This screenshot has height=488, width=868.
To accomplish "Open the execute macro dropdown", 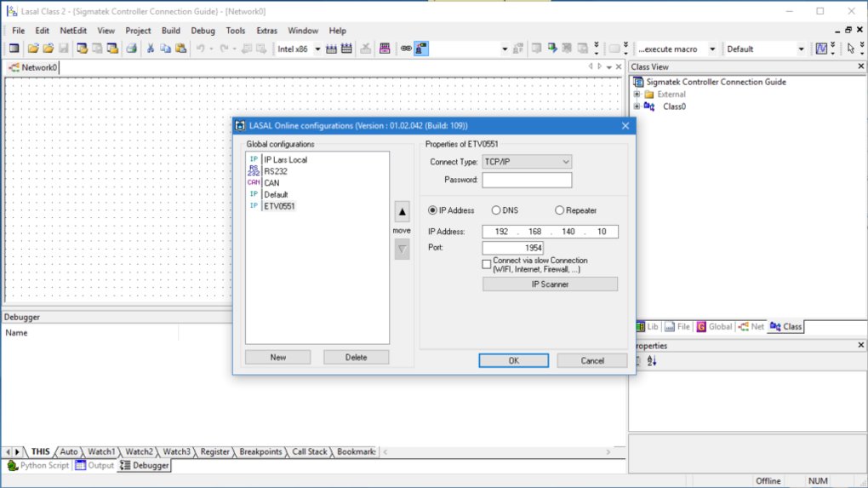I will tap(712, 49).
